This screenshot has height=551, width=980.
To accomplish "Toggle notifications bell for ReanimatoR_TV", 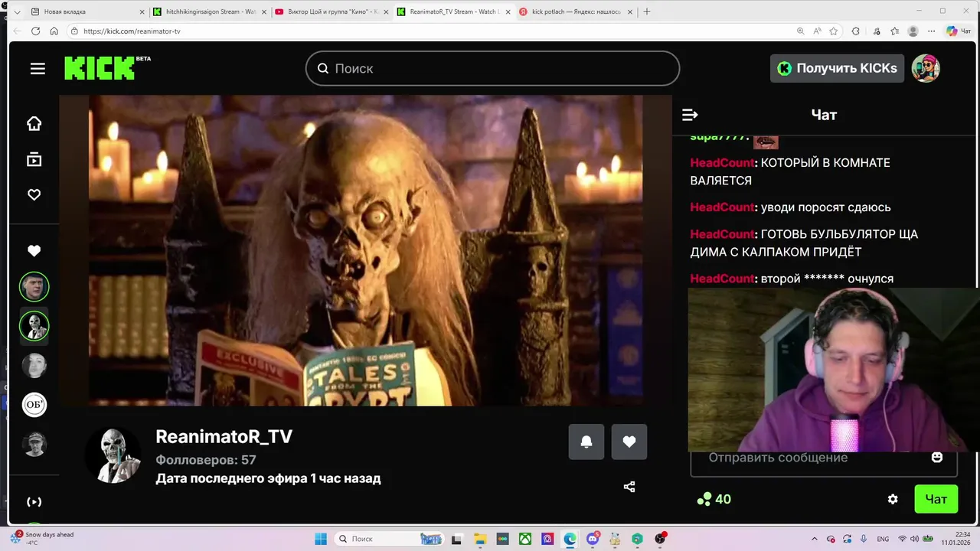I will click(586, 442).
